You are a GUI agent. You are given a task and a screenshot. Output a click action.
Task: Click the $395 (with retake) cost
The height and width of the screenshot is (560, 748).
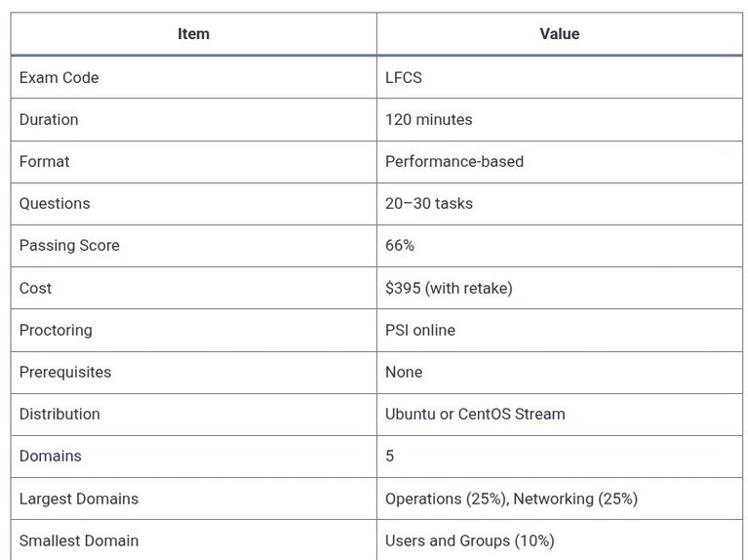click(x=449, y=288)
